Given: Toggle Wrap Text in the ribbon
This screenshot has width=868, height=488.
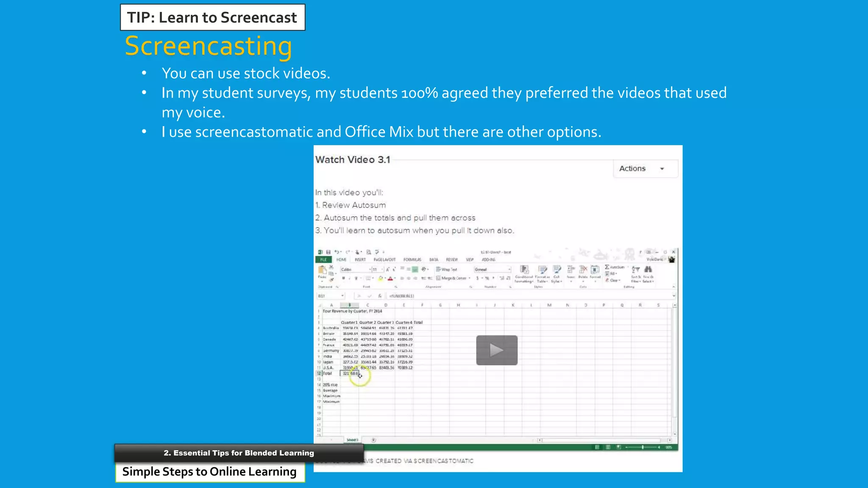Looking at the screenshot, I should pyautogui.click(x=447, y=269).
